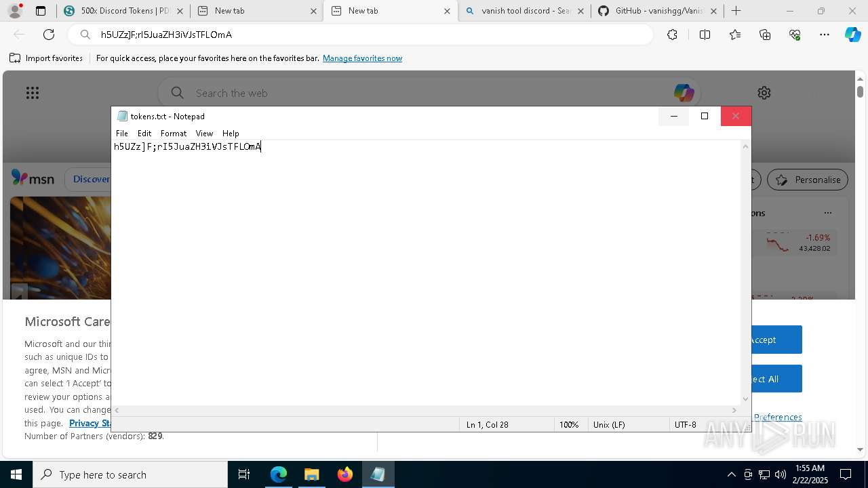868x488 pixels.
Task: Open Browser essentials heart icon
Action: tap(795, 35)
